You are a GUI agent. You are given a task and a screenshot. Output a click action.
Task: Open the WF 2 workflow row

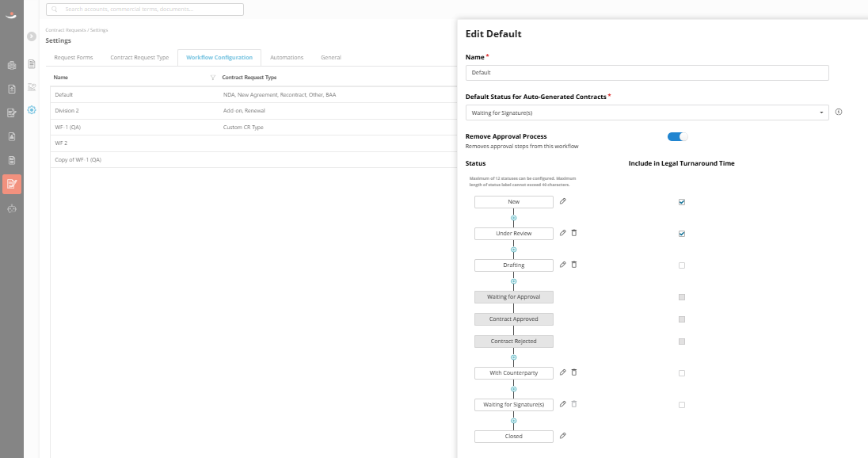click(253, 143)
